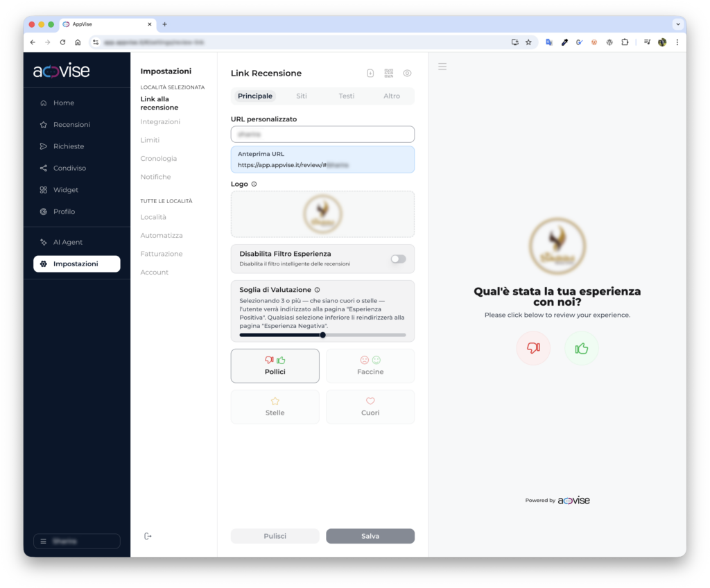Viewport: 710px width, 588px height.
Task: Click the green thumbs up in preview
Action: pos(582,348)
